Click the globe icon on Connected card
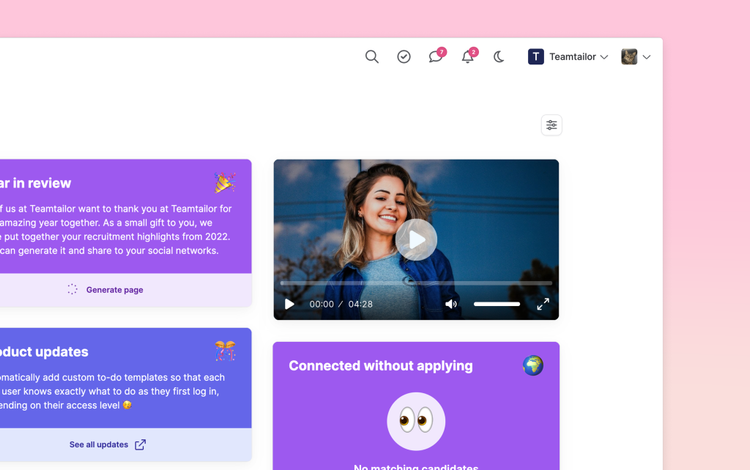Screen dimensions: 750x470 [533, 365]
